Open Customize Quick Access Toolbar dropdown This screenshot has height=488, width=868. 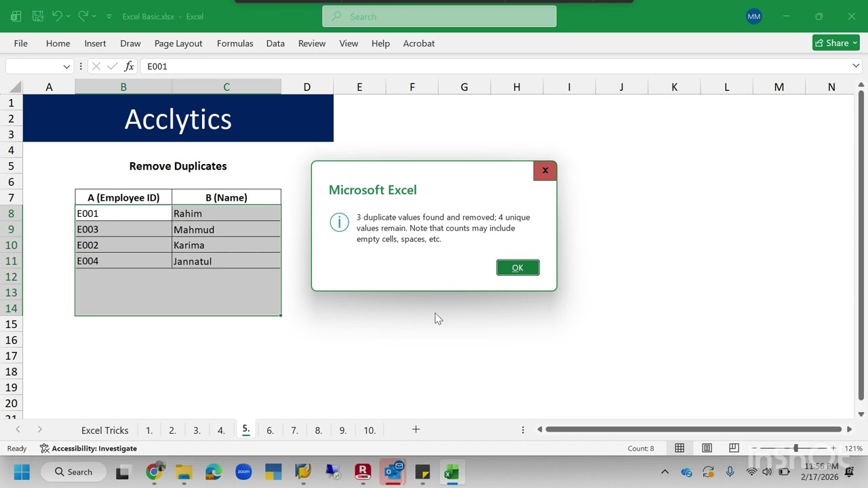point(108,16)
